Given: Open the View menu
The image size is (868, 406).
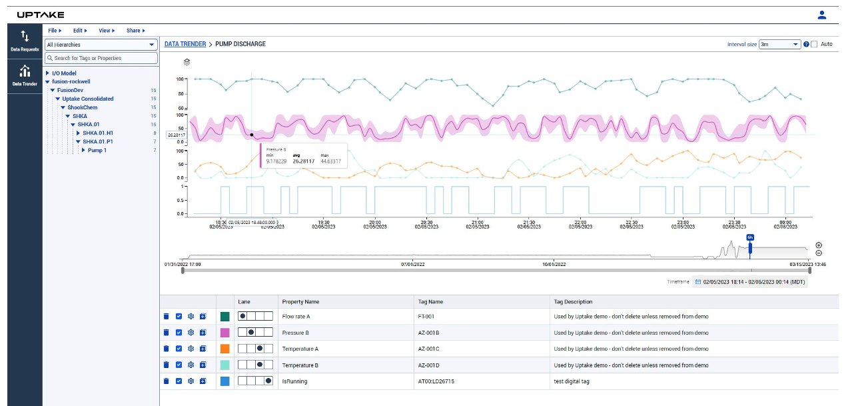Looking at the screenshot, I should point(106,31).
